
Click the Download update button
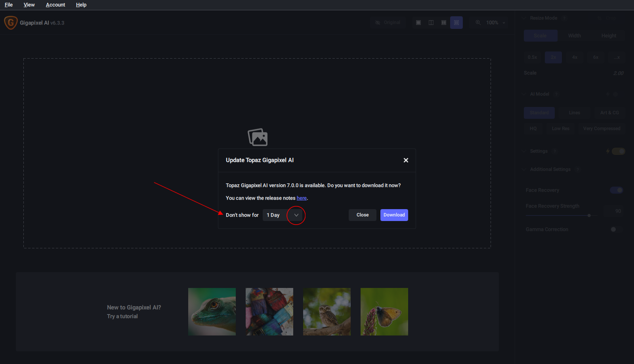(x=394, y=215)
